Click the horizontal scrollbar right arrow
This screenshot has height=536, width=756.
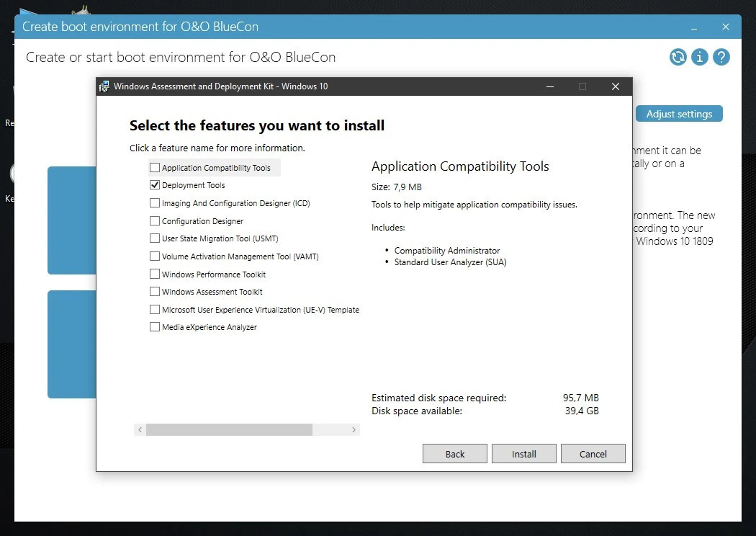click(354, 429)
